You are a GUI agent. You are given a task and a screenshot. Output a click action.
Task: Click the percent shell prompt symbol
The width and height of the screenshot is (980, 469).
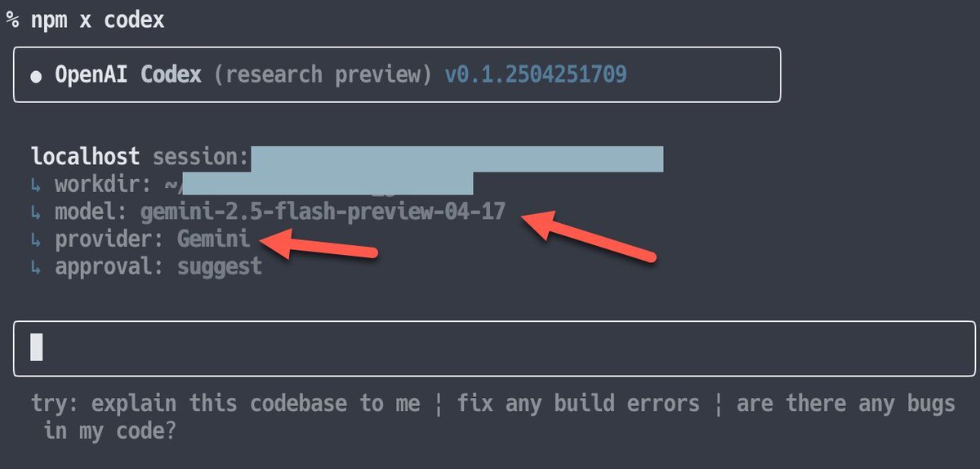point(12,20)
